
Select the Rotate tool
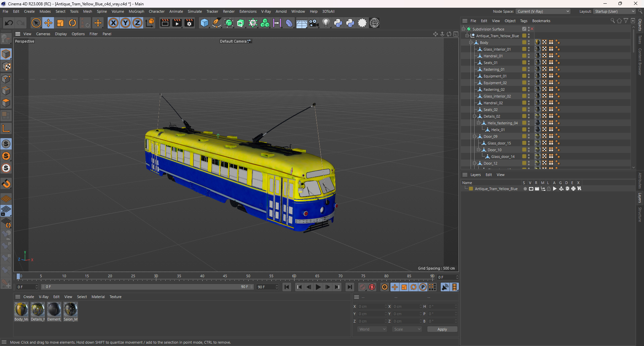[72, 23]
